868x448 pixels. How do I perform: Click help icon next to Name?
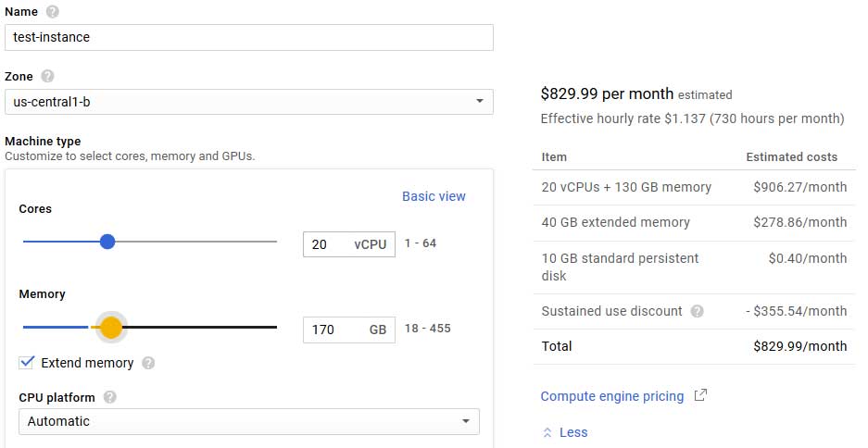[52, 11]
